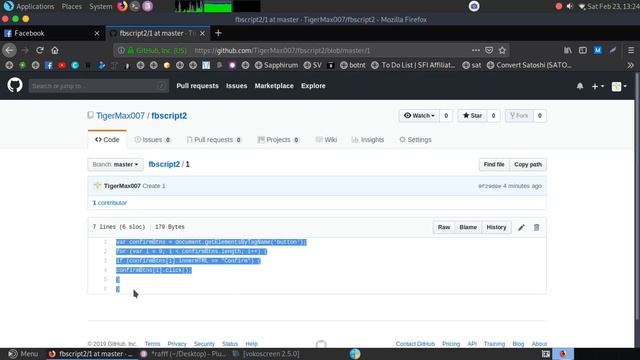Viewport: 640px width, 360px height.
Task: Select the Settings tab
Action: click(x=415, y=140)
